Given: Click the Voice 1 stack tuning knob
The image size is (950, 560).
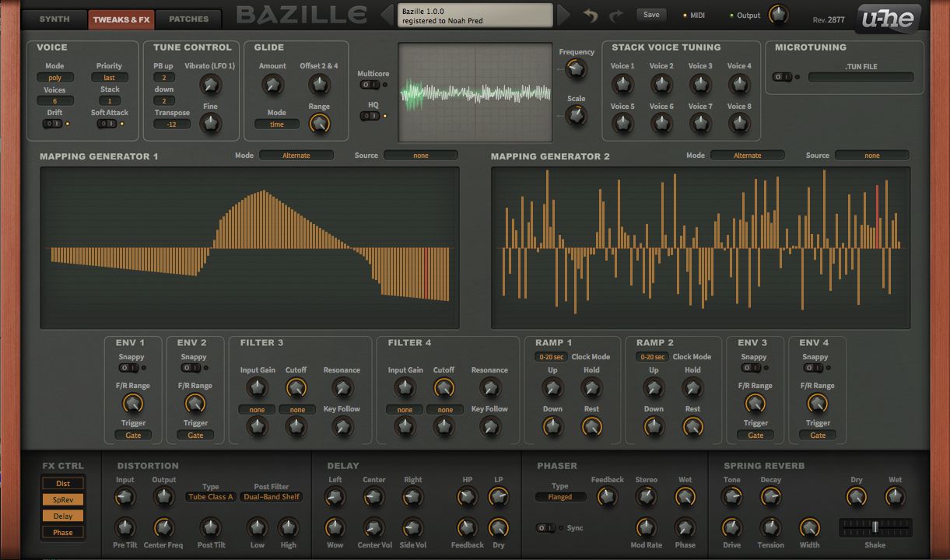Looking at the screenshot, I should pos(622,83).
